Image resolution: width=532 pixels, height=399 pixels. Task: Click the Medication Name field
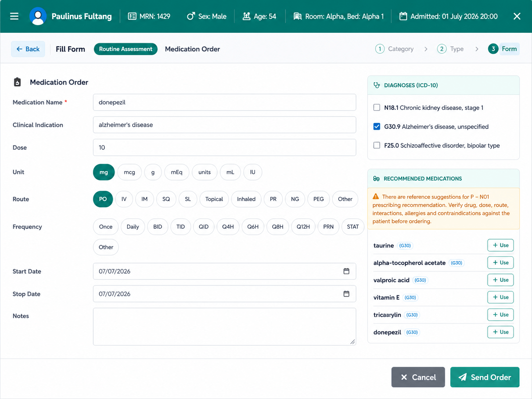(224, 102)
